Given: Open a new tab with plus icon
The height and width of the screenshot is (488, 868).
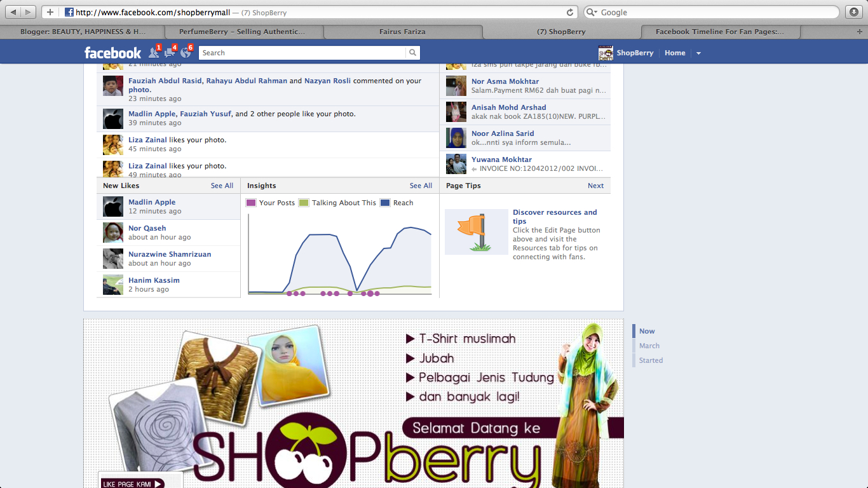Looking at the screenshot, I should tap(860, 31).
